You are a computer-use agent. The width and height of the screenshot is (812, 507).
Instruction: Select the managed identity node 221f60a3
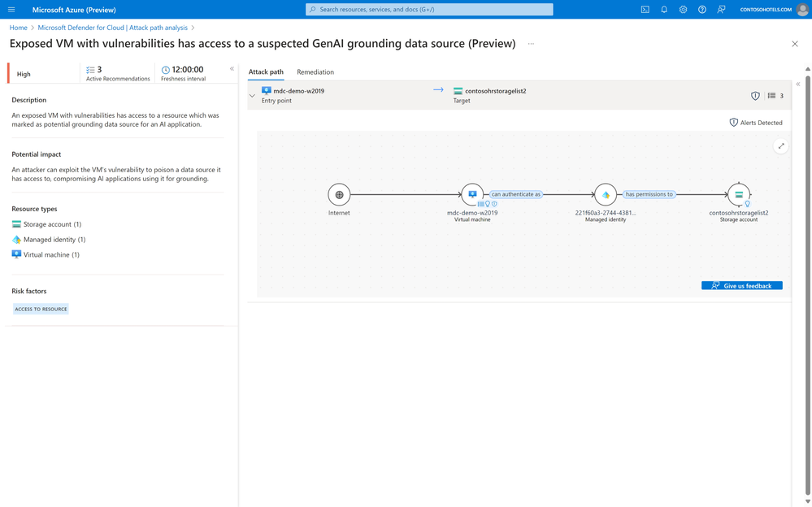(x=606, y=195)
